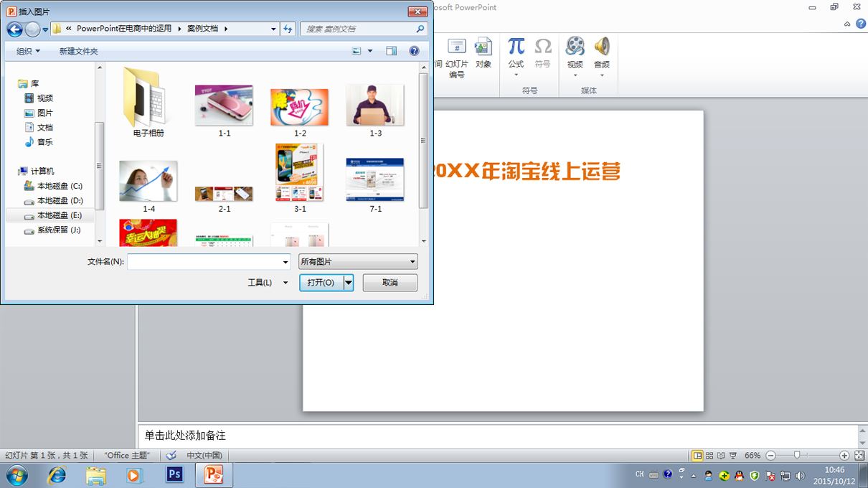Select the image 1-3
Viewport: 868px width, 488px height.
point(375,110)
